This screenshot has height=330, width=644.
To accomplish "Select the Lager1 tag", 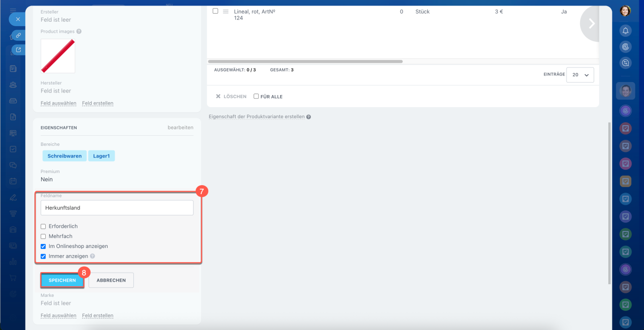I will point(101,156).
